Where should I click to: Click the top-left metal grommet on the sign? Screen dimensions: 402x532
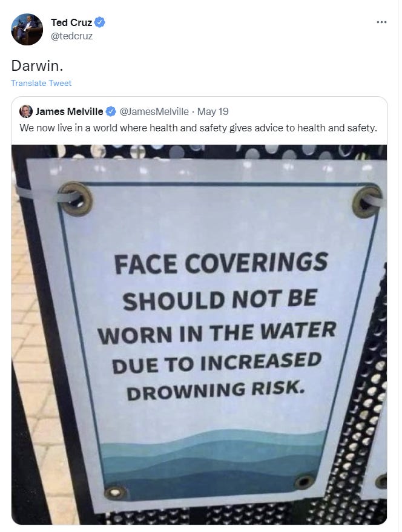tap(76, 198)
